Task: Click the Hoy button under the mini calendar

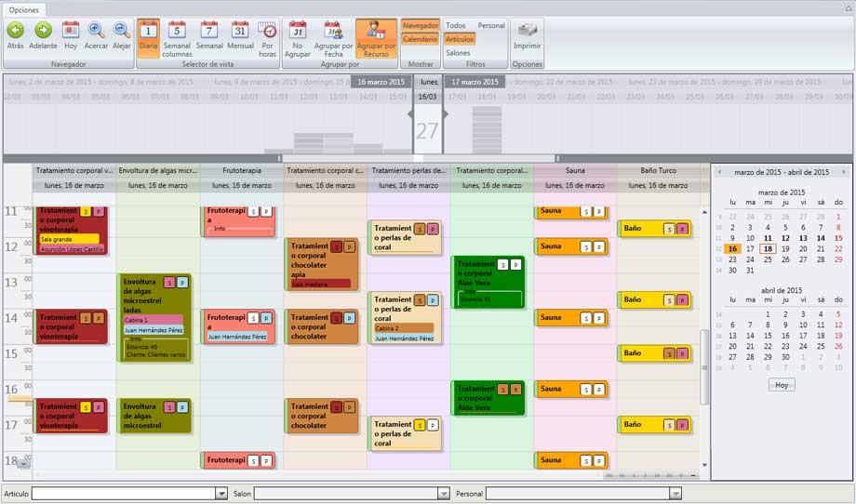Action: coord(782,385)
